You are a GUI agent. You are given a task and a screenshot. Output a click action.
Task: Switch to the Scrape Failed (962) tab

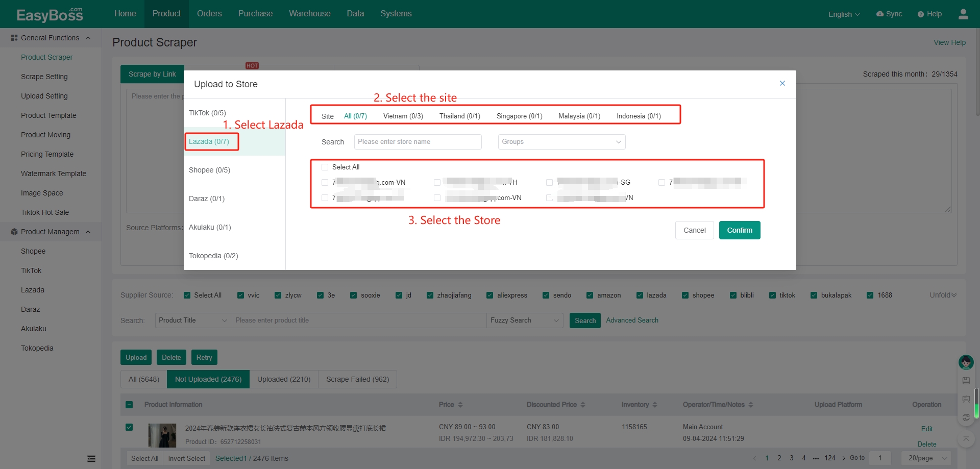pyautogui.click(x=358, y=379)
